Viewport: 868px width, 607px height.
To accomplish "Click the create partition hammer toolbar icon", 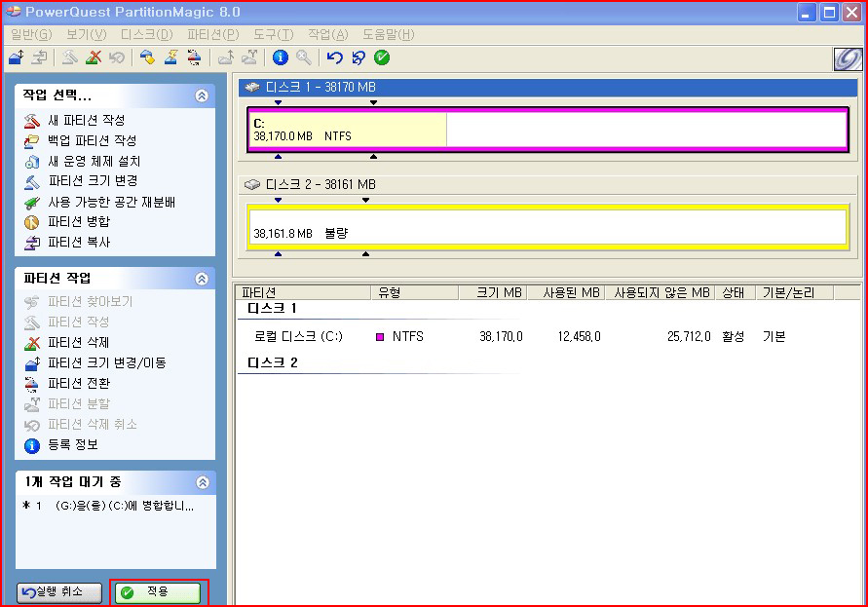I will click(70, 57).
